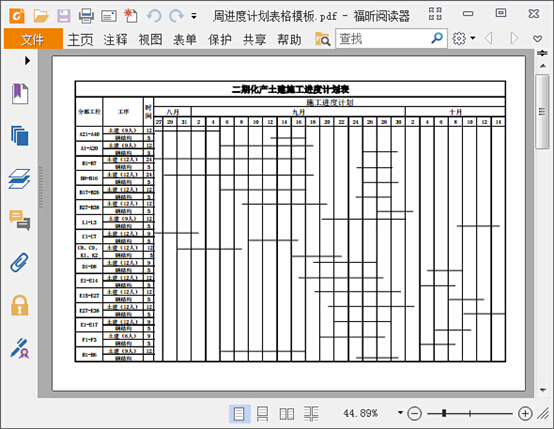Open the Pages thumbnail panel
The height and width of the screenshot is (429, 554).
click(x=20, y=136)
